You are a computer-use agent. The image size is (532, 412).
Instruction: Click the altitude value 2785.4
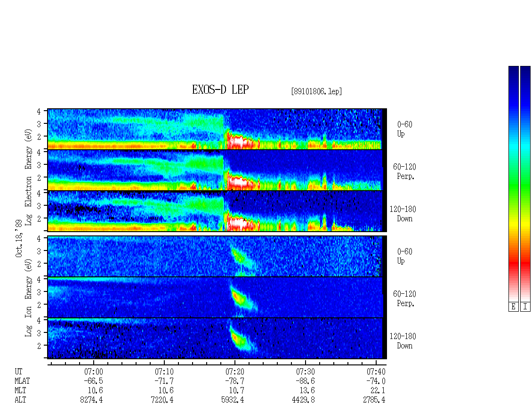(x=374, y=400)
